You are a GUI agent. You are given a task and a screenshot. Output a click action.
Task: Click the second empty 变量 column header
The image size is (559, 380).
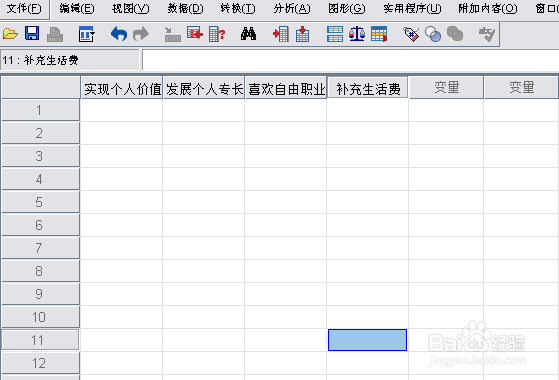click(521, 88)
